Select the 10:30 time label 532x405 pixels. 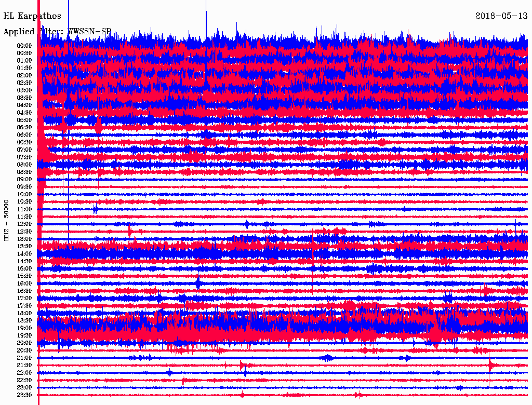click(x=24, y=202)
